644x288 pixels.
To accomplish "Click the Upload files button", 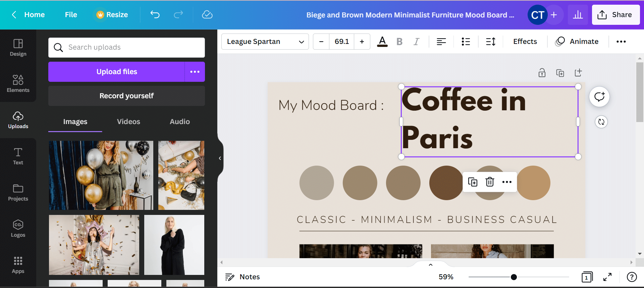I will pos(117,72).
